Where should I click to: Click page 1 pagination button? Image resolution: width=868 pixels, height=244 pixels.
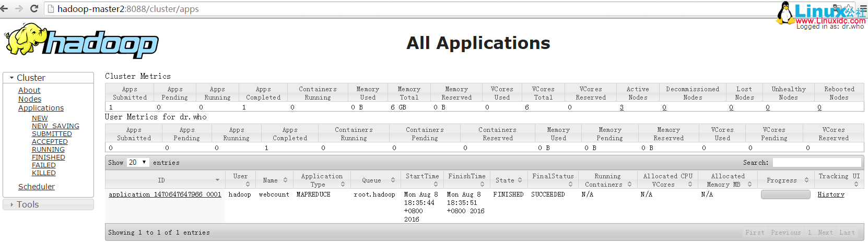click(810, 233)
